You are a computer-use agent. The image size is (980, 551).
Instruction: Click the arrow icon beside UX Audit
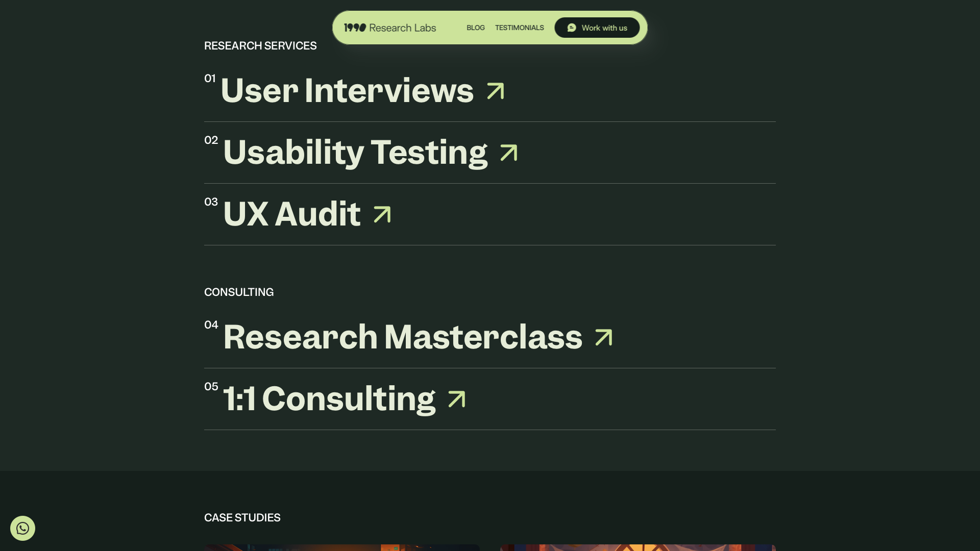click(x=382, y=215)
